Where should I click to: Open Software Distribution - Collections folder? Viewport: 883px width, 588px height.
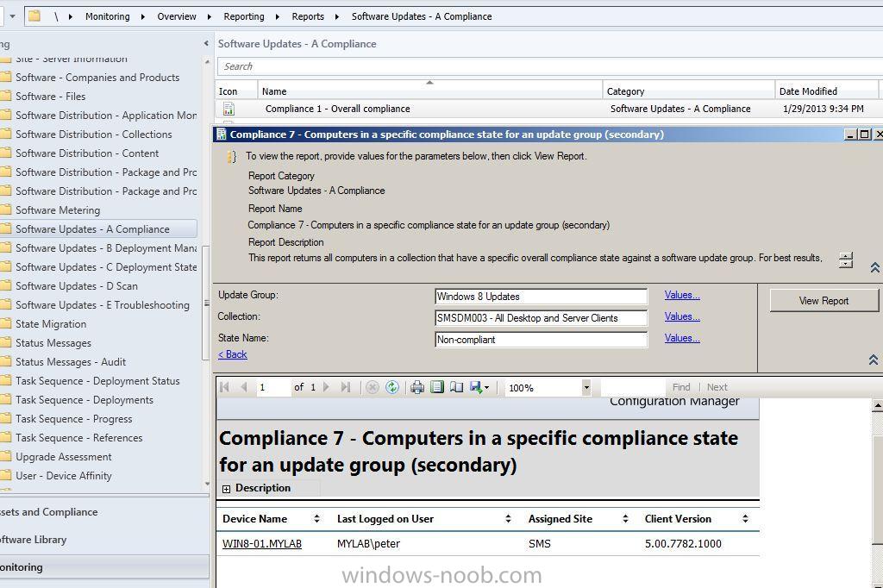(x=93, y=134)
